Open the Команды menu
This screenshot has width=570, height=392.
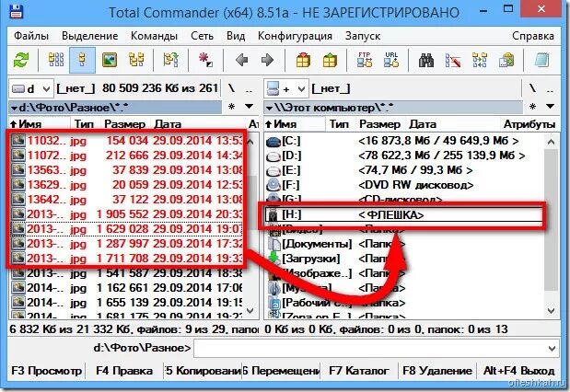coord(154,36)
